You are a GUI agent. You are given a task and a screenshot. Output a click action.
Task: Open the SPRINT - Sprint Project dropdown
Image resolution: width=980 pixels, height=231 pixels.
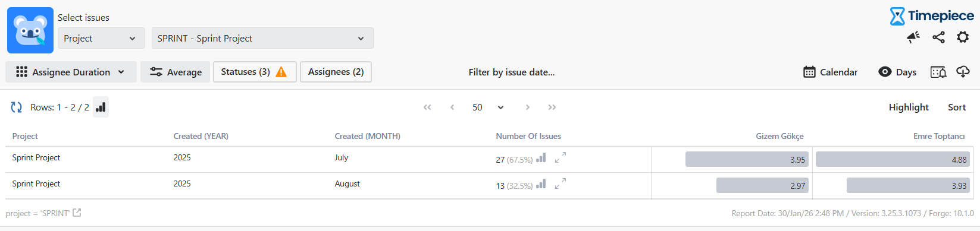[x=262, y=38]
